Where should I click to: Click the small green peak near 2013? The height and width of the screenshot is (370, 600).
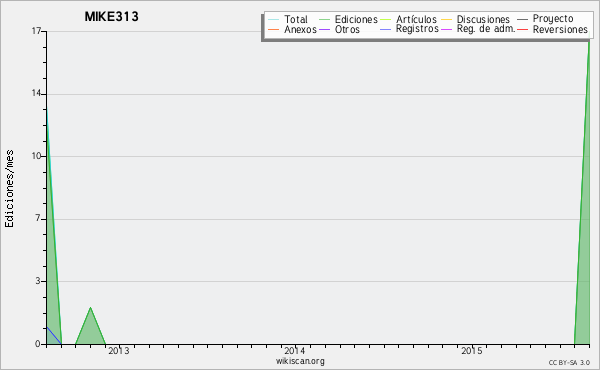90,326
